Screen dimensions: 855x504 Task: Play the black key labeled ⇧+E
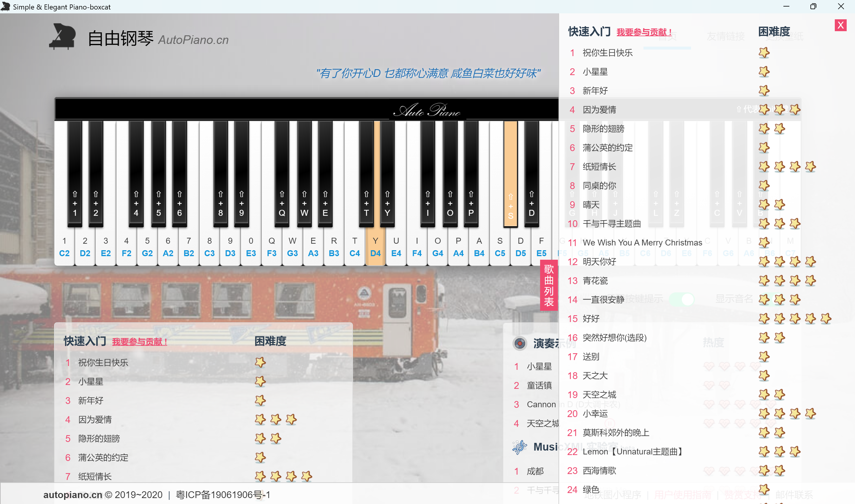click(x=325, y=174)
